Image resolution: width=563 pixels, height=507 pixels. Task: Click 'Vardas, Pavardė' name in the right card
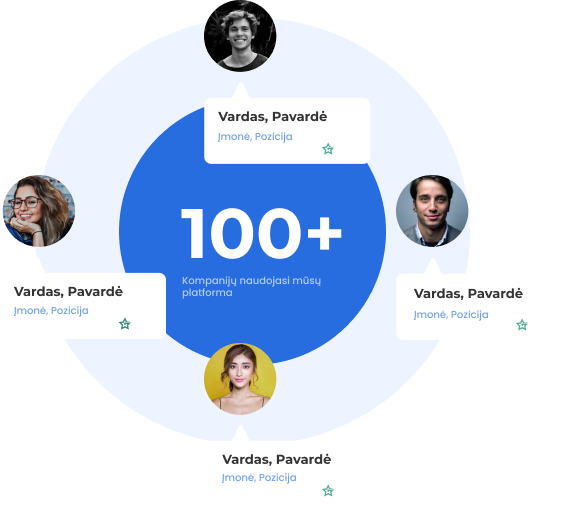click(x=468, y=294)
